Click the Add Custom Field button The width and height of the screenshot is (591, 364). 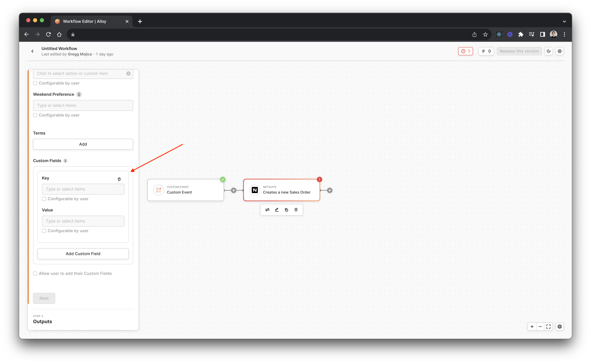point(83,254)
